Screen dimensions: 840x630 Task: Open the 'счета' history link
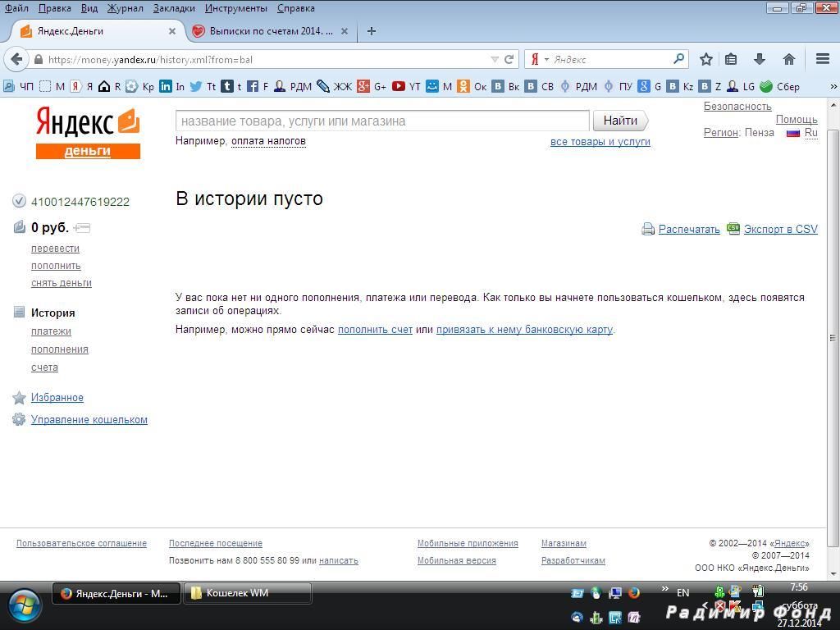point(44,367)
